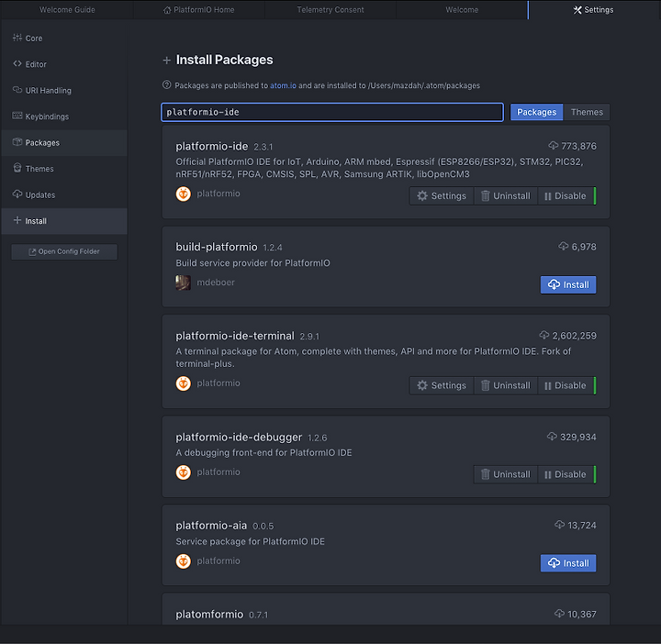
Task: Open the Editor settings section
Action: pyautogui.click(x=64, y=64)
